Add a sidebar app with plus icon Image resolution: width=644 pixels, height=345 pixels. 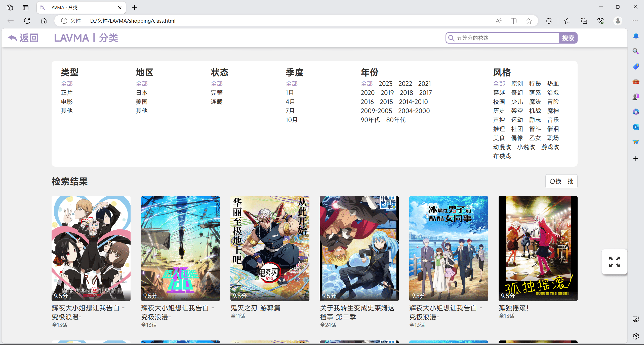pos(636,159)
